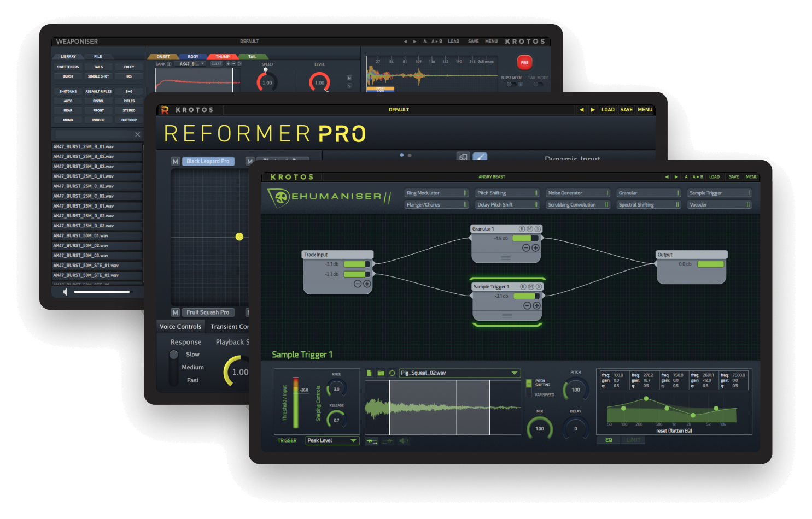Screen dimensions: 812x519
Task: Switch to the Body tab in Weaponiser
Action: click(193, 57)
